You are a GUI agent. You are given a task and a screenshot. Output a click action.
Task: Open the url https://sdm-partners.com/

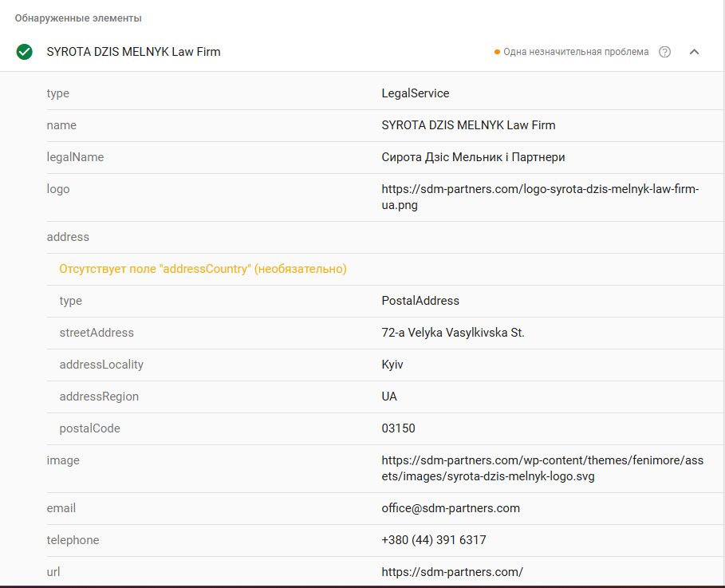(452, 572)
